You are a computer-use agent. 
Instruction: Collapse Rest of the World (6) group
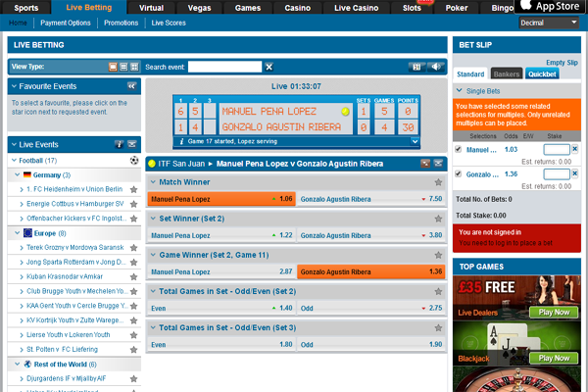point(18,364)
